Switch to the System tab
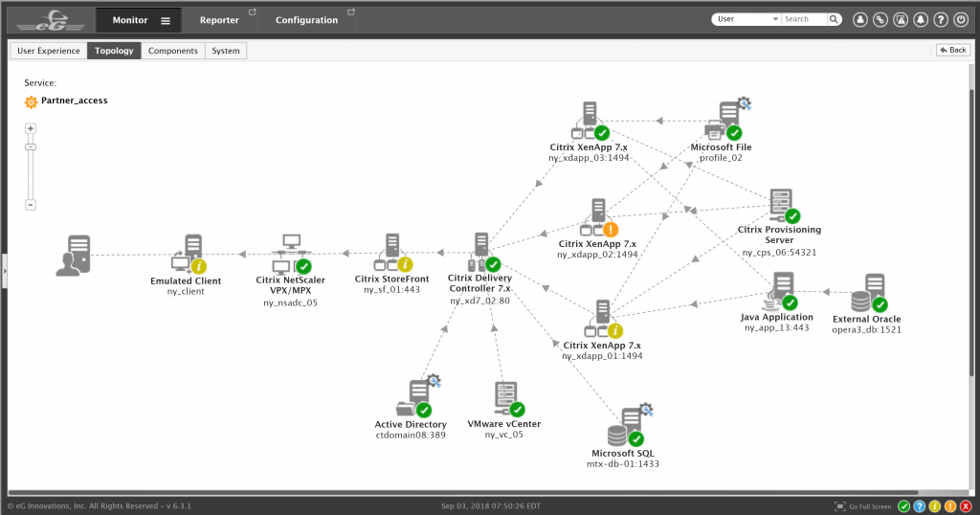 click(x=226, y=51)
